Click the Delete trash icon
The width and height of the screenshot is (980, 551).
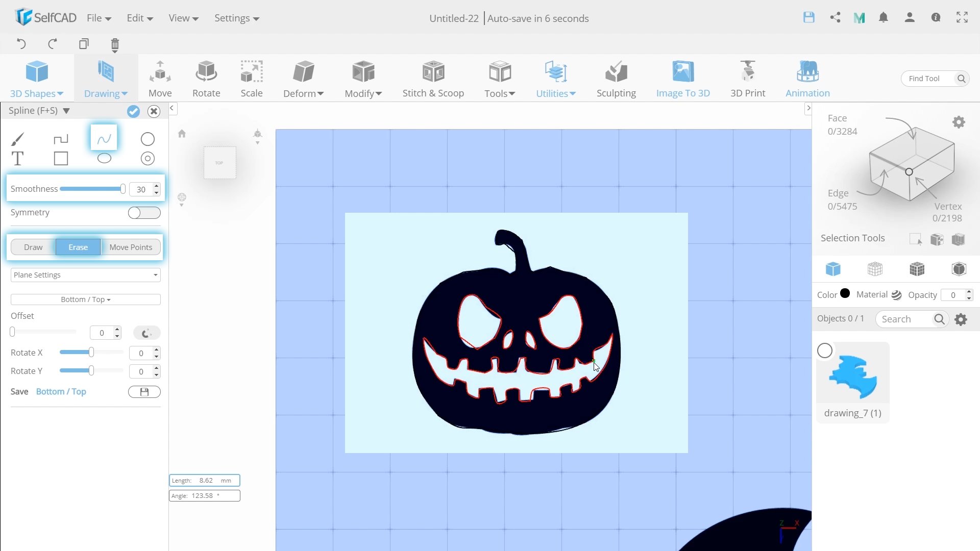tap(115, 45)
